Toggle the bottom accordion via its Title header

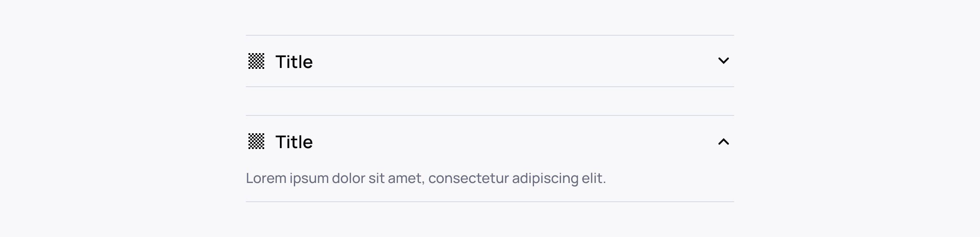pos(490,142)
